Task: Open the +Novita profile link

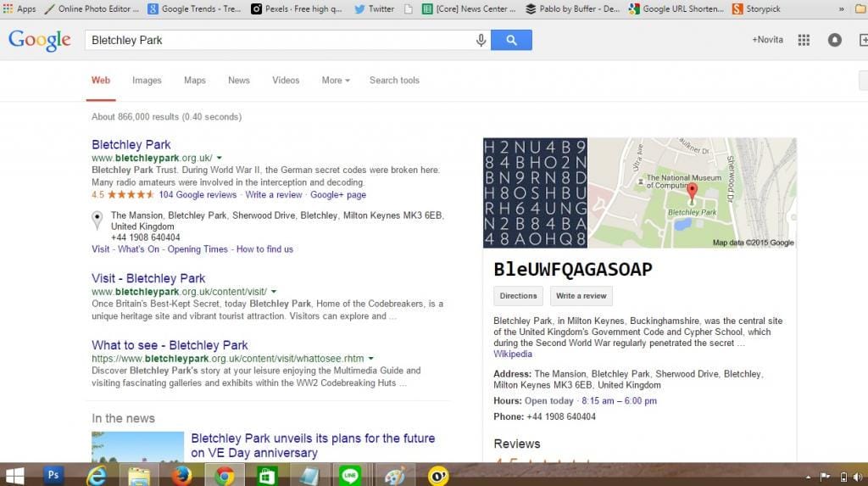Action: tap(767, 40)
